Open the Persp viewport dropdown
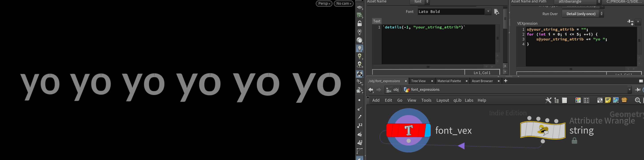This screenshot has height=160, width=644. [x=324, y=4]
